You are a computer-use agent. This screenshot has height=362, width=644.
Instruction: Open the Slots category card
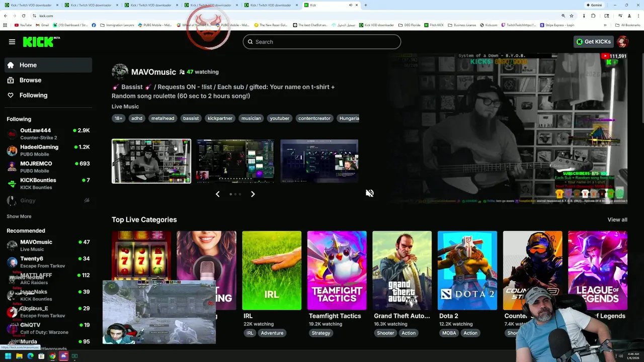141,255
